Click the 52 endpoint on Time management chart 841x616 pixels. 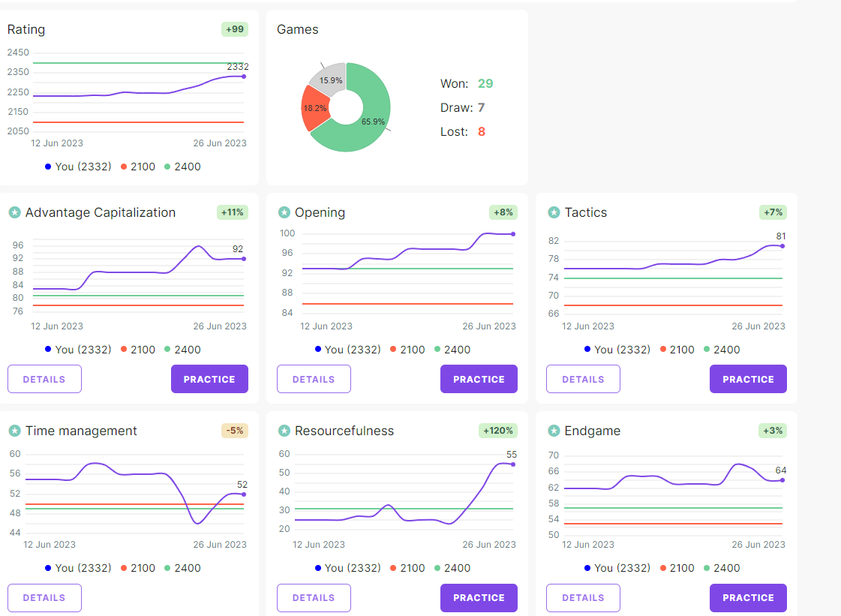coord(244,494)
